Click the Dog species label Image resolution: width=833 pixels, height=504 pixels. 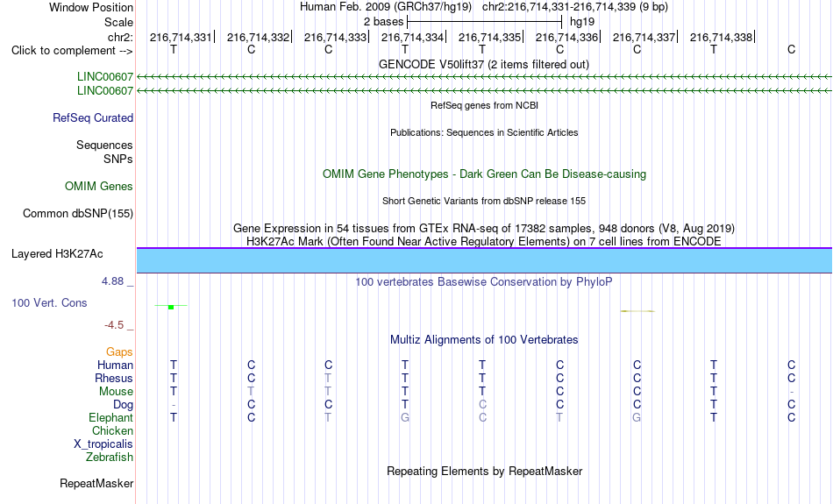124,405
